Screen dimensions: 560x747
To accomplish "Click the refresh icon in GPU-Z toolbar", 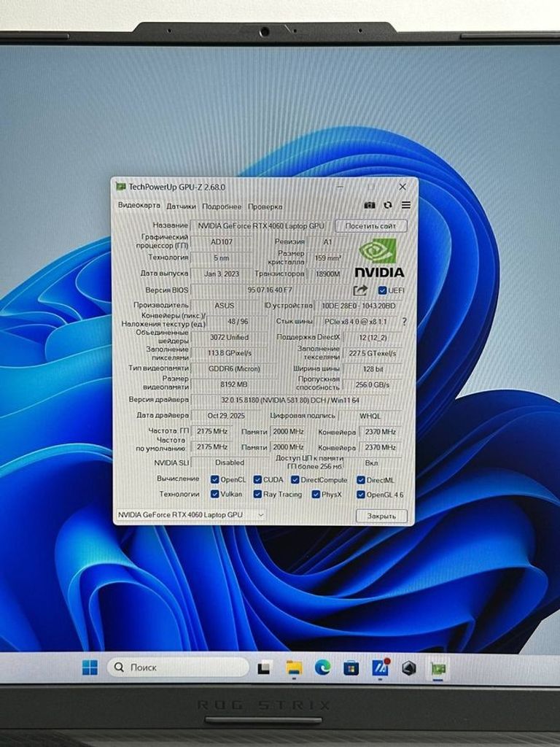I will point(388,206).
